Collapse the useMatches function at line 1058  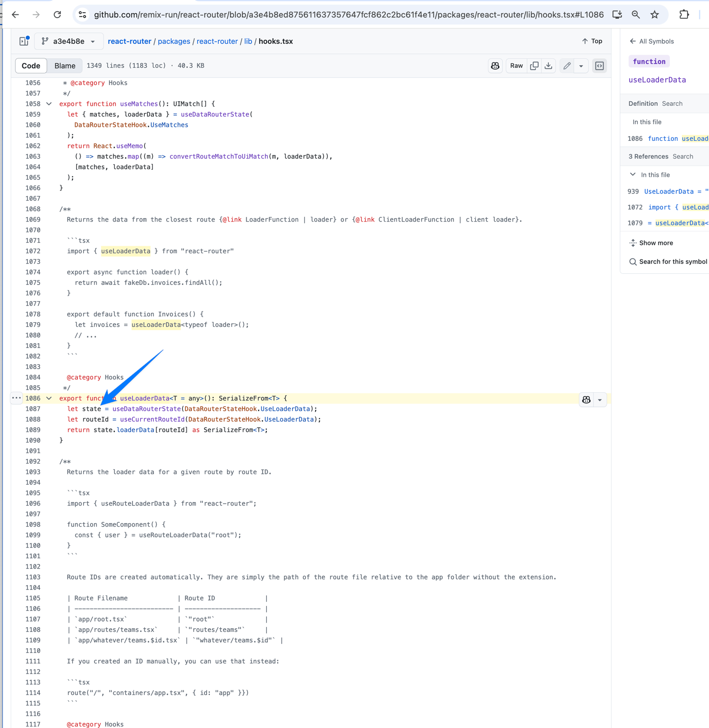click(49, 104)
